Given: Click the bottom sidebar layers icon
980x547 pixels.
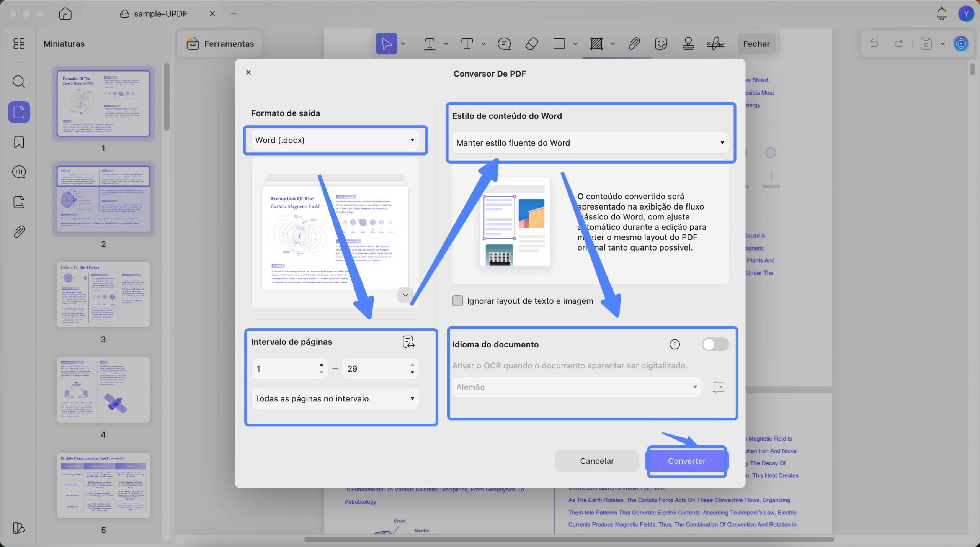Looking at the screenshot, I should pos(19,528).
